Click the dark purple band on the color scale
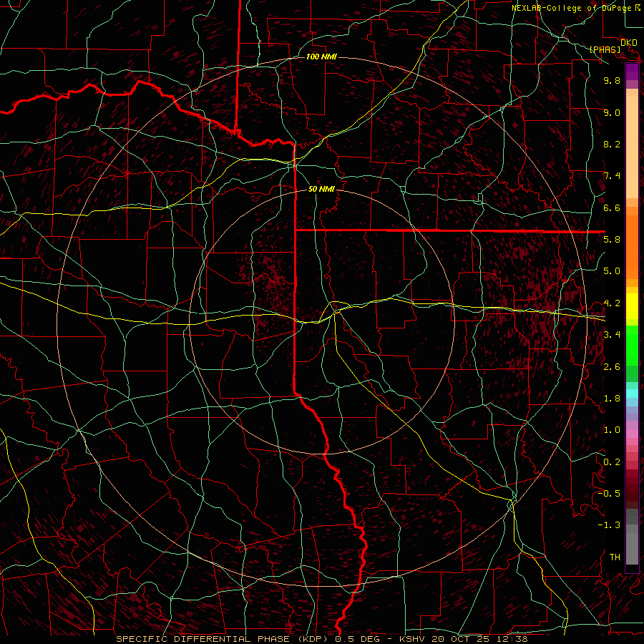The height and width of the screenshot is (644, 644). [632, 72]
